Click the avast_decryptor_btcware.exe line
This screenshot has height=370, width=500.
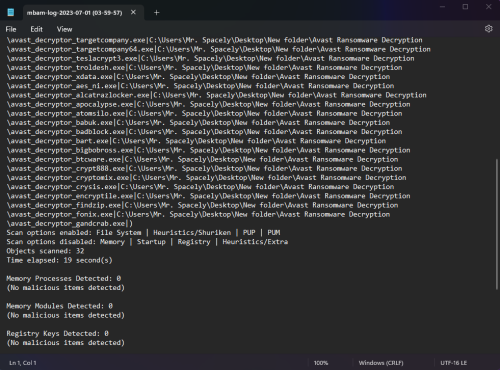[202, 159]
